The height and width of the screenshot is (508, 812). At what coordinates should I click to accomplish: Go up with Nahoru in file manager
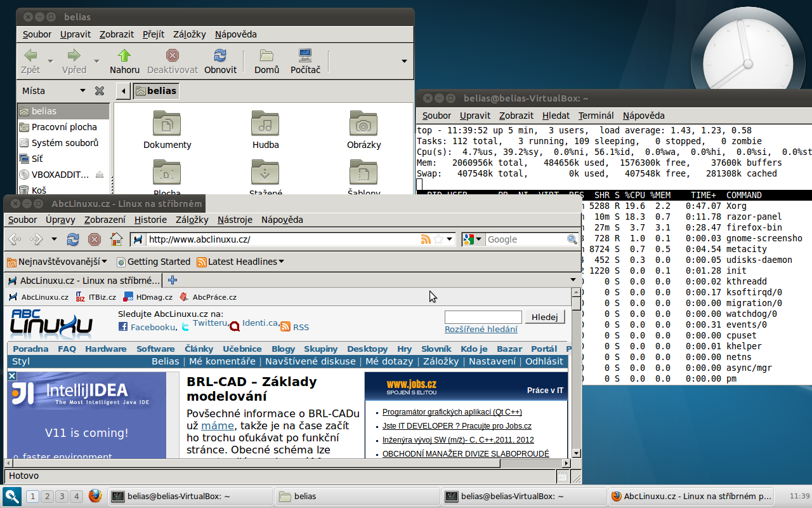pos(124,62)
